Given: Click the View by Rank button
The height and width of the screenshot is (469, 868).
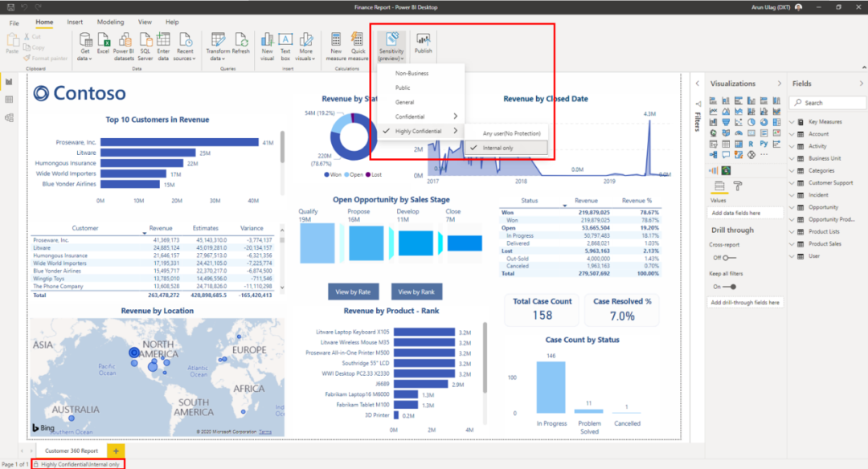Looking at the screenshot, I should point(416,292).
